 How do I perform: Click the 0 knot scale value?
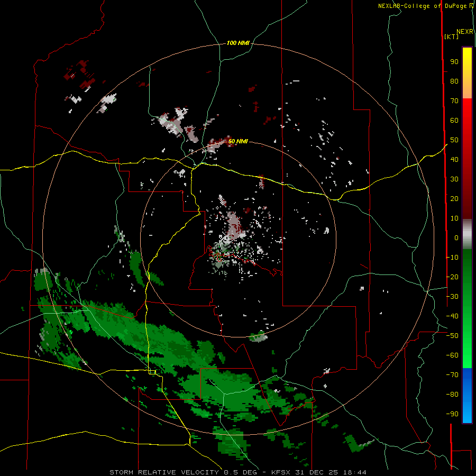(x=456, y=238)
